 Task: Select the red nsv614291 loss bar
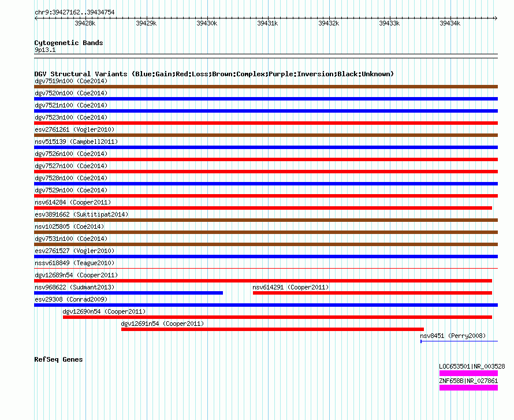tap(373, 293)
